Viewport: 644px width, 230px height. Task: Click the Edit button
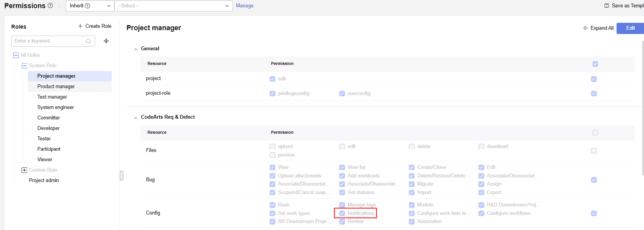pos(630,28)
